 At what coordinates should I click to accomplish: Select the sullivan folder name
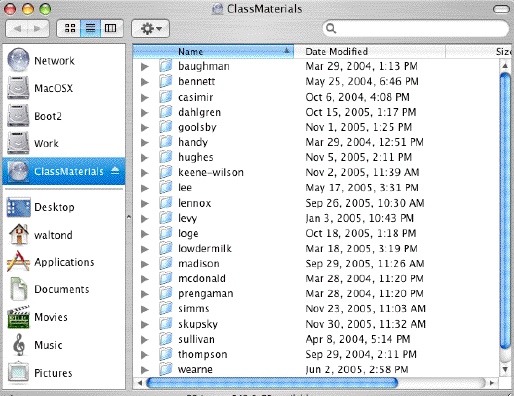click(196, 339)
